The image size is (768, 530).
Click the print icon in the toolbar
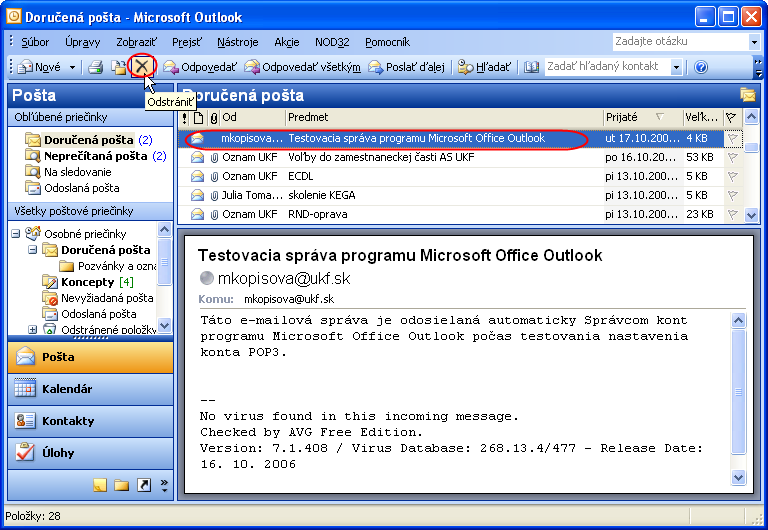coord(96,67)
